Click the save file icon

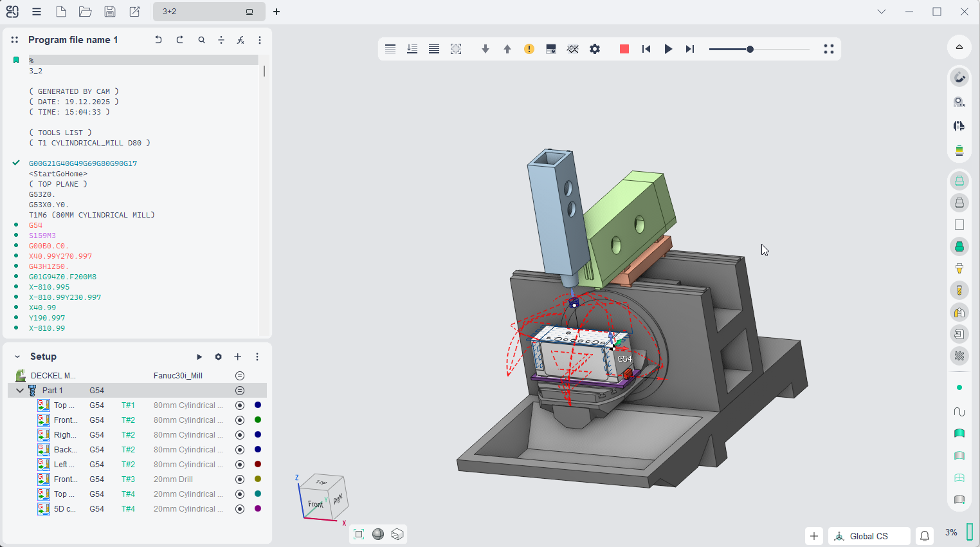(x=110, y=12)
